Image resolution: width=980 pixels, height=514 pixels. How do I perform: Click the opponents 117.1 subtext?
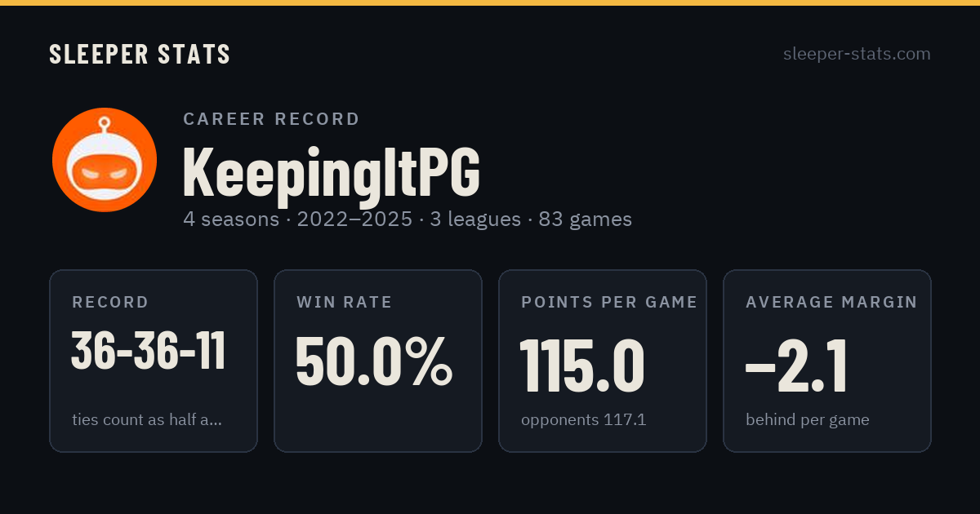point(584,420)
